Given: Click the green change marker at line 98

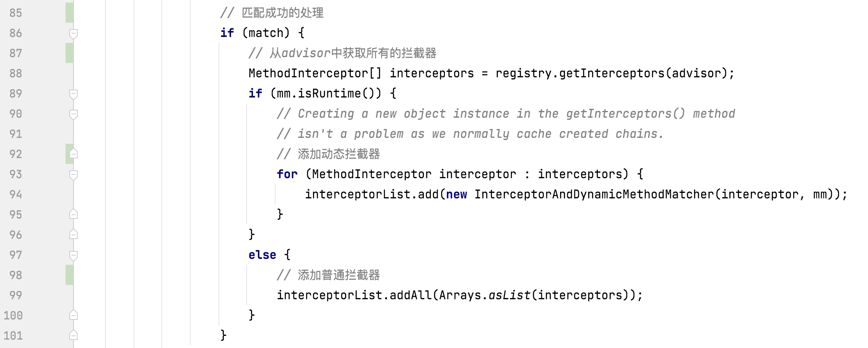Looking at the screenshot, I should [x=69, y=275].
